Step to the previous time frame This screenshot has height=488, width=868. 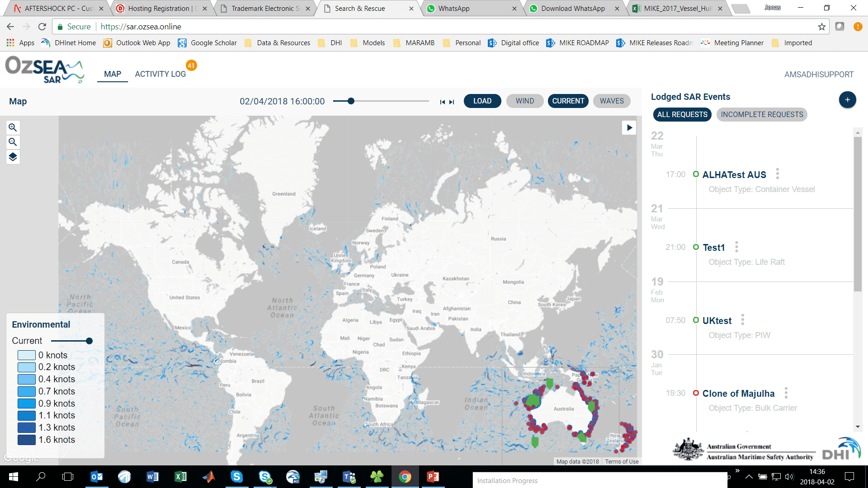pos(442,102)
